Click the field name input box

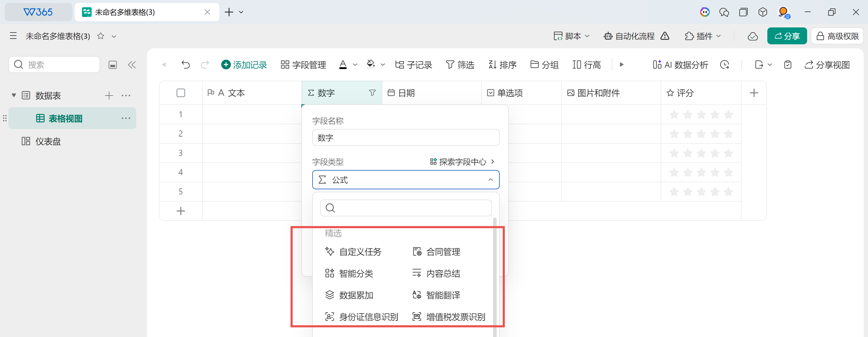point(405,137)
